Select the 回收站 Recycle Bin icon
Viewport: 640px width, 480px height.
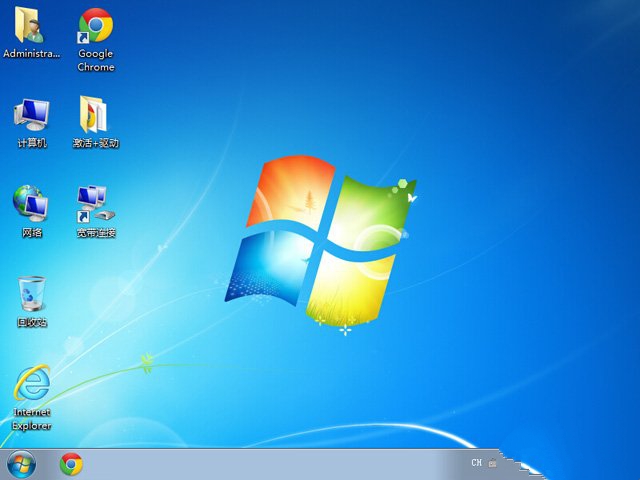pos(31,294)
